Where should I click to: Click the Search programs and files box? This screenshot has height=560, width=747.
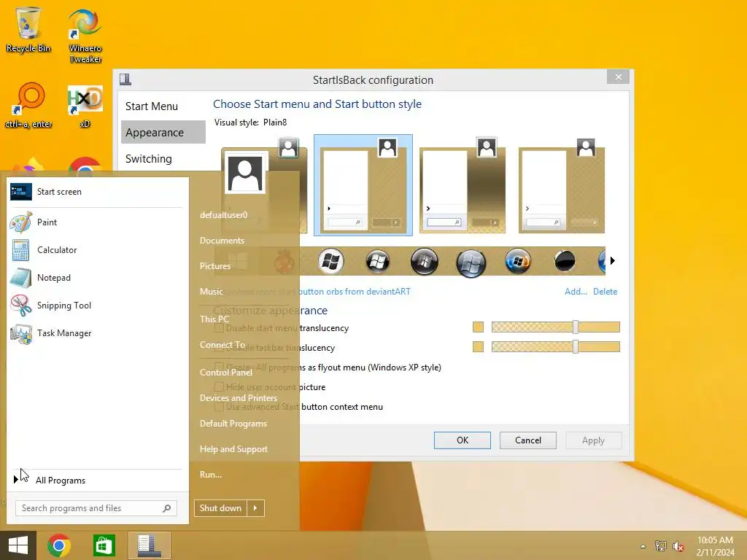[96, 508]
